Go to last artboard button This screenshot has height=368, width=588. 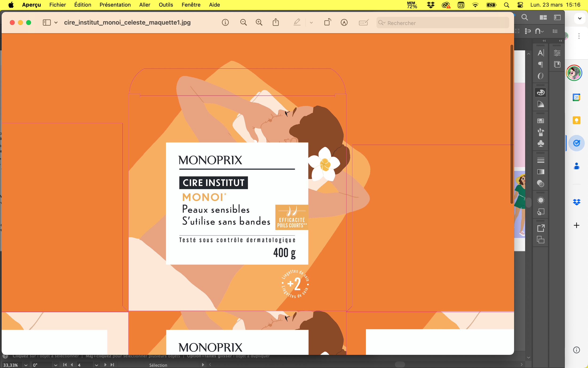112,365
